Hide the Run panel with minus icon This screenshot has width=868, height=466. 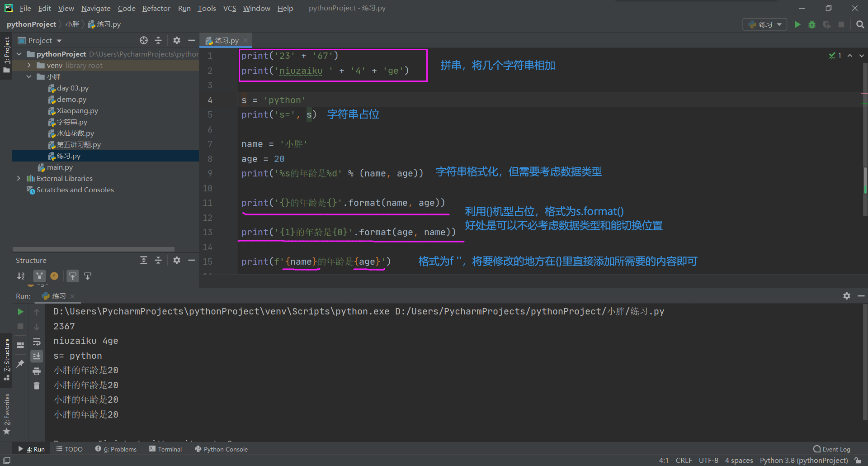(x=861, y=296)
